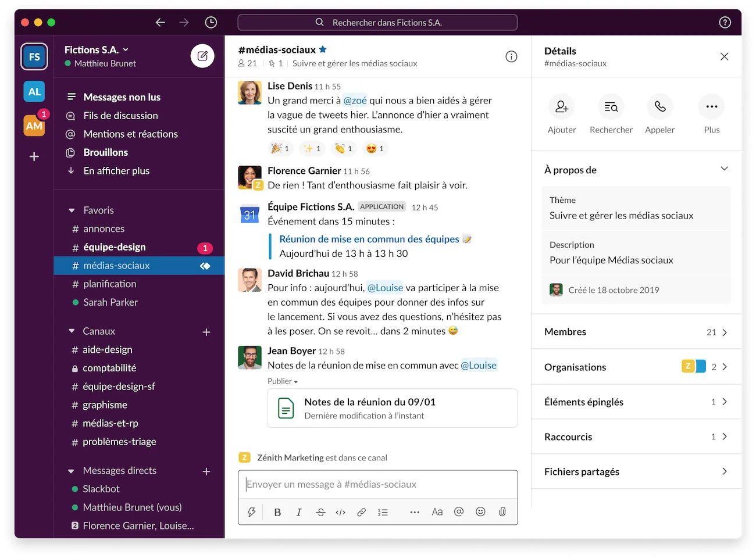
Task: Collapse the Messages directs section
Action: point(72,471)
